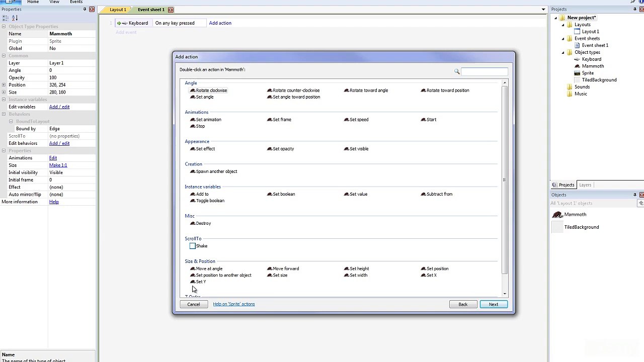Go Back in the Add action dialog
Image resolution: width=644 pixels, height=362 pixels.
463,304
